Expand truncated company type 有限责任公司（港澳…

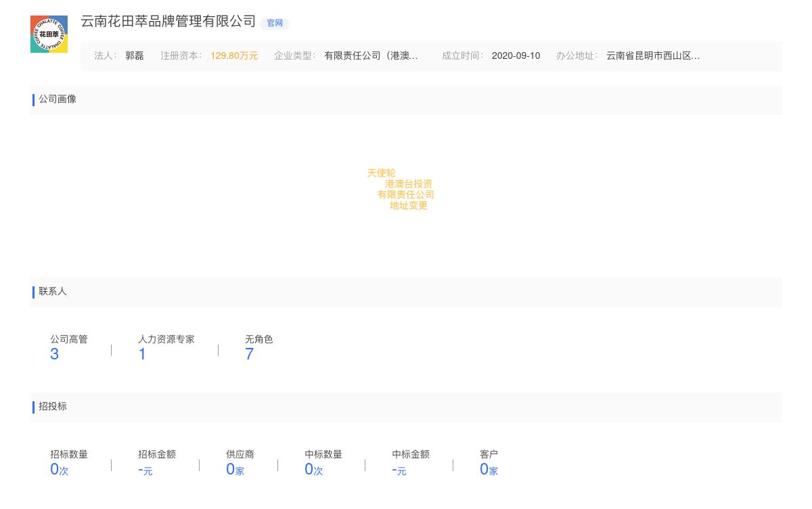point(371,56)
